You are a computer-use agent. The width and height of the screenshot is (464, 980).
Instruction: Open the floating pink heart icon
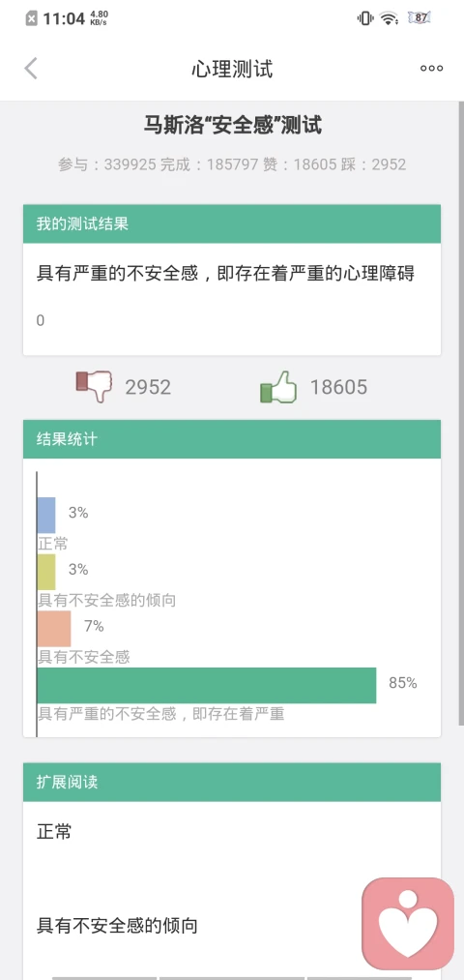pyautogui.click(x=408, y=924)
